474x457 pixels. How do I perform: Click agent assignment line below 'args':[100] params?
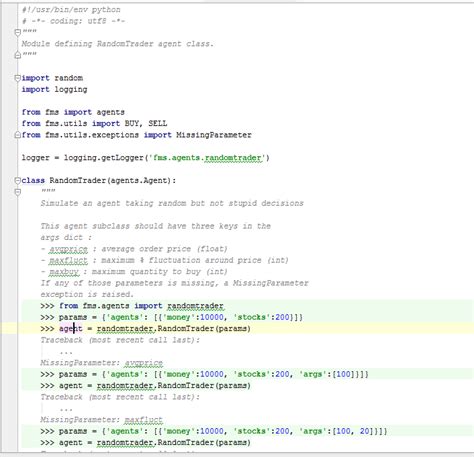pos(145,386)
